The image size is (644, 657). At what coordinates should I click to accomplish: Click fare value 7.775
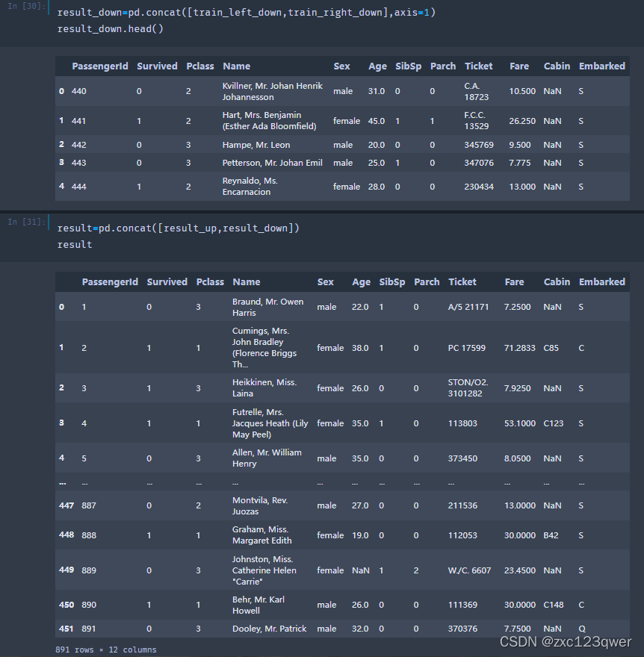(x=520, y=163)
